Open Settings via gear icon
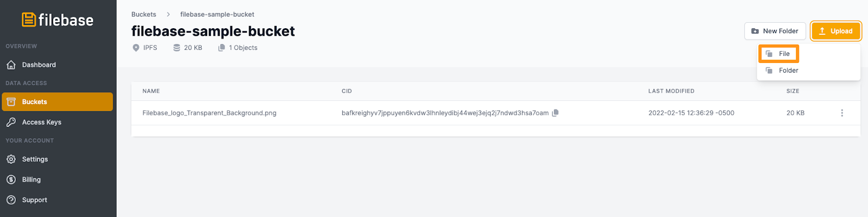Image resolution: width=868 pixels, height=217 pixels. 11,159
